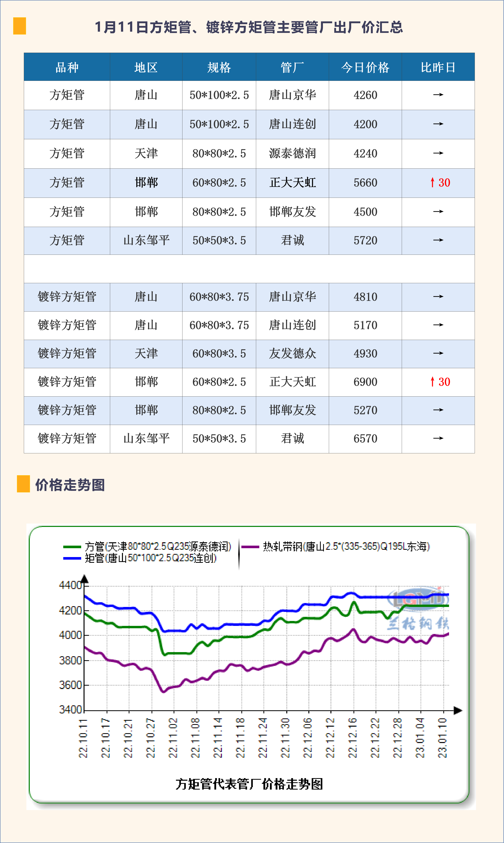Viewport: 504px width, 843px height.
Task: Click the 比昨日 column header
Action: [x=438, y=67]
